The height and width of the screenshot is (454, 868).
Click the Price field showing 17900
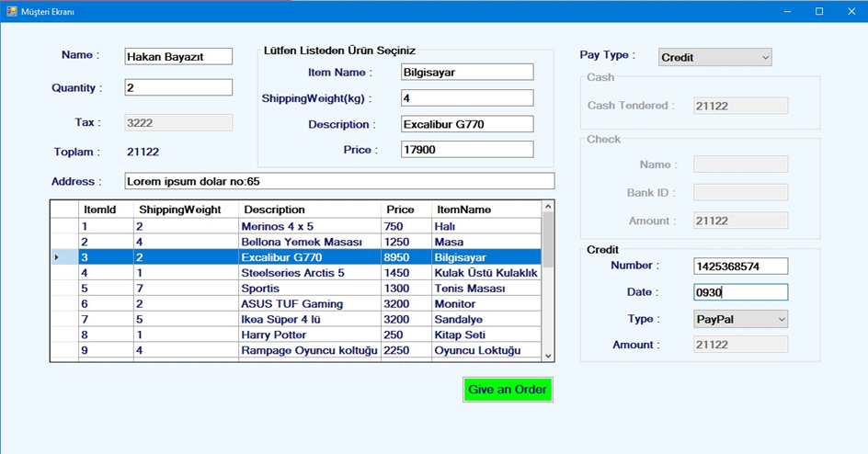[x=467, y=150]
